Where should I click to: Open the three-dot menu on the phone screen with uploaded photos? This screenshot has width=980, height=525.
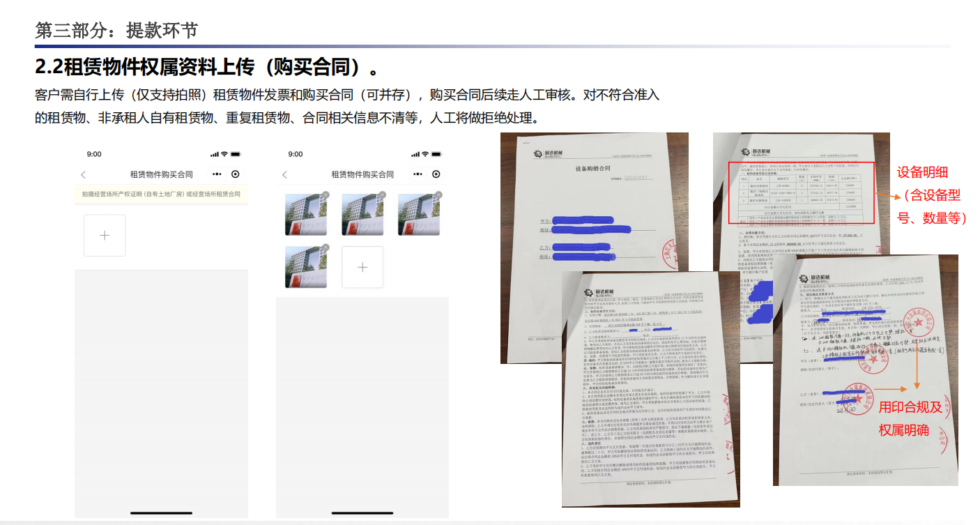coord(418,174)
